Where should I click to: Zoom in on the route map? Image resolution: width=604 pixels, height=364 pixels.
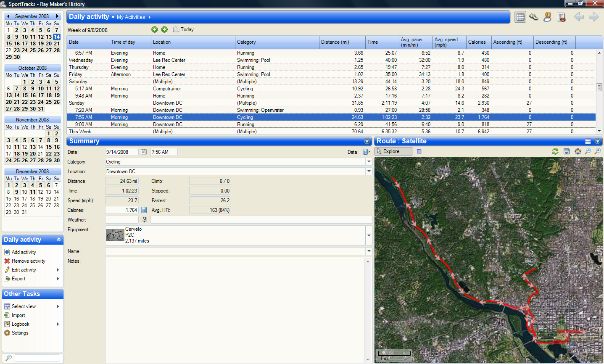597,151
